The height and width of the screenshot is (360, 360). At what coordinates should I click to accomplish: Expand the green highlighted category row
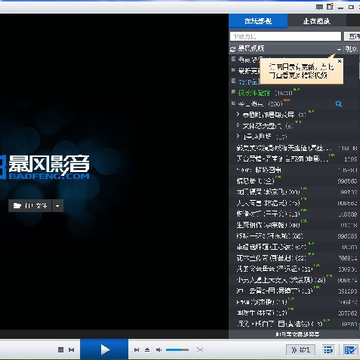click(x=233, y=92)
